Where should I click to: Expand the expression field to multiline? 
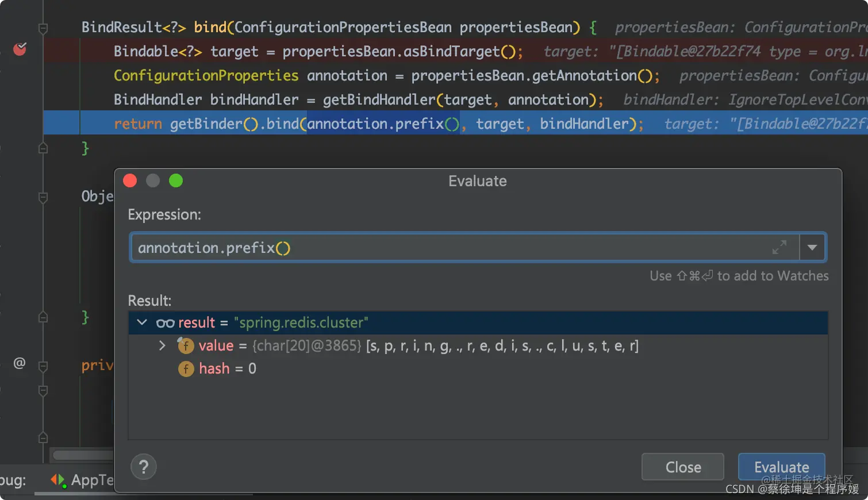pyautogui.click(x=779, y=248)
